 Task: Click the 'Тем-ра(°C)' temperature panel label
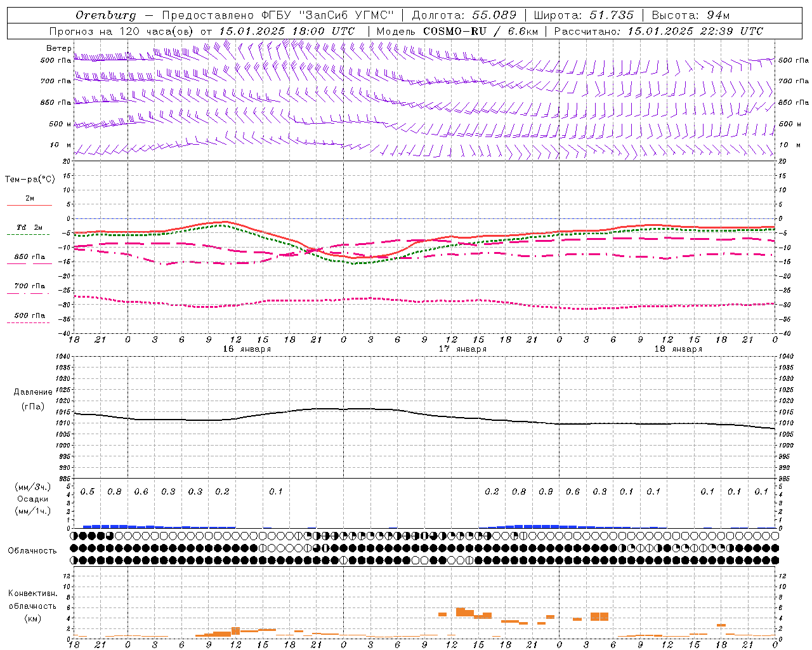pos(30,180)
